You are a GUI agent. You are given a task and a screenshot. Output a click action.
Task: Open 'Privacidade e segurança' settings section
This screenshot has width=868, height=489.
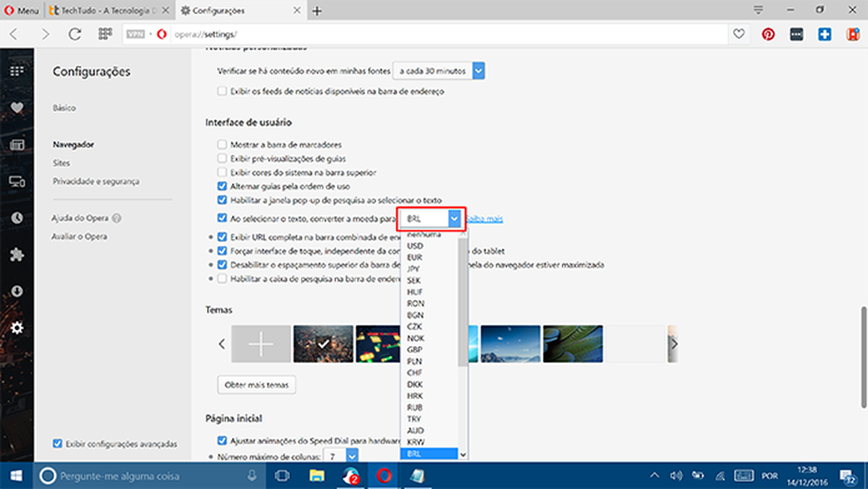(x=95, y=181)
